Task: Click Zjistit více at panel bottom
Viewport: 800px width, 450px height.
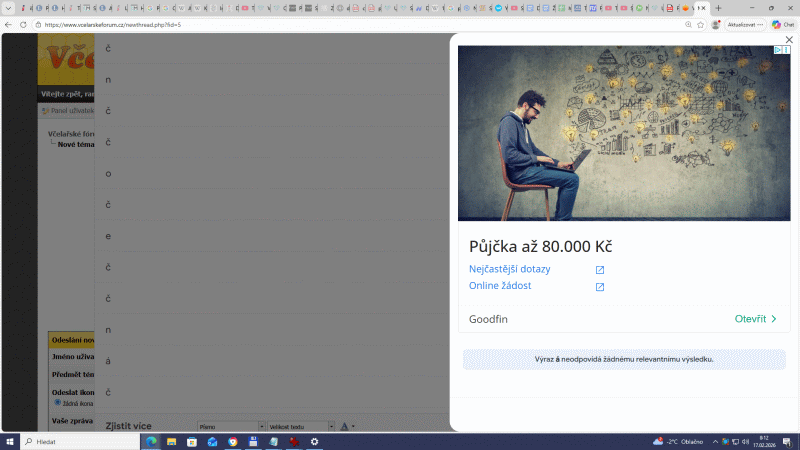Action: [x=128, y=426]
